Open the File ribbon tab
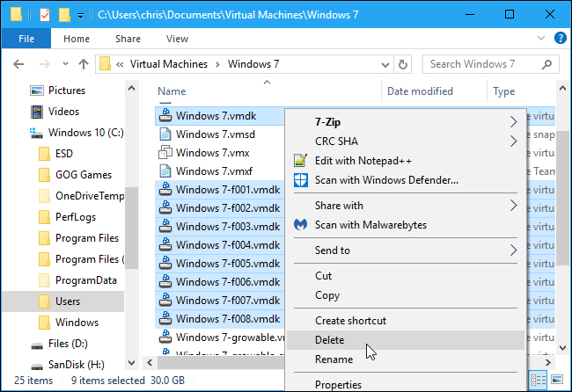 click(26, 39)
